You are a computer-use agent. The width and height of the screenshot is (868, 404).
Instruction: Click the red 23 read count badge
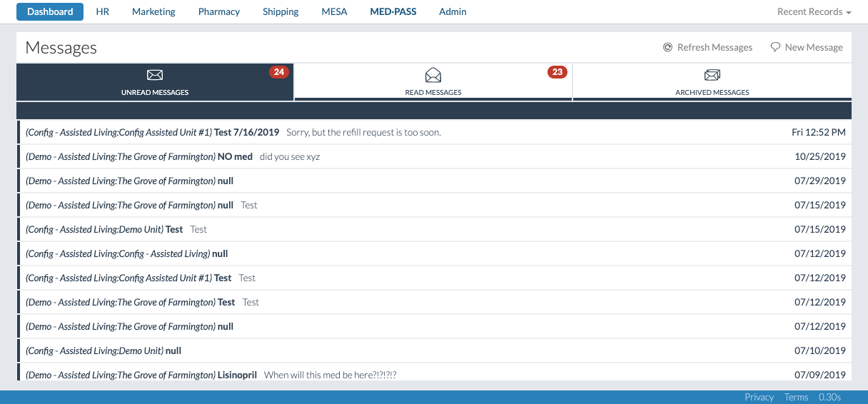click(x=557, y=72)
